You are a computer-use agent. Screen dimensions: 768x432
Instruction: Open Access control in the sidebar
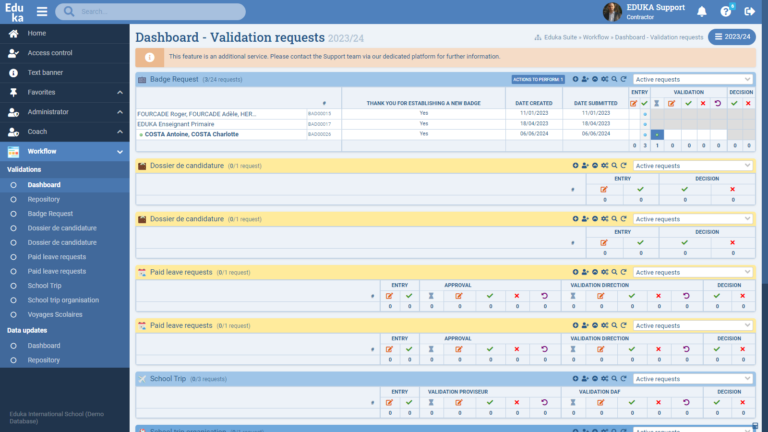tap(50, 53)
